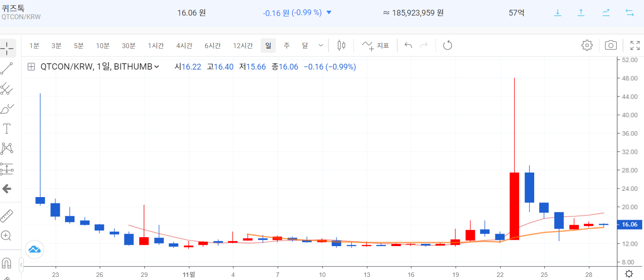Expand the legend with the plus box icon

pyautogui.click(x=31, y=67)
